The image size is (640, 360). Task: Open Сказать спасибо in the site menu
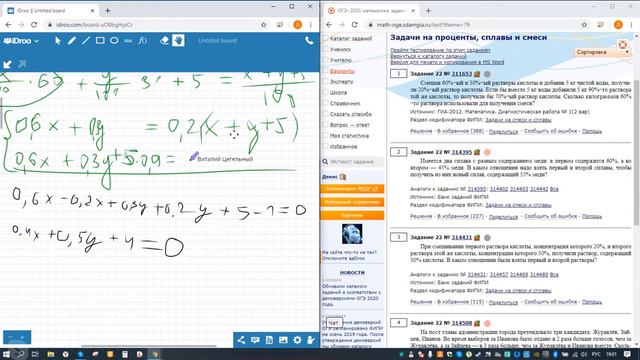coord(351,114)
